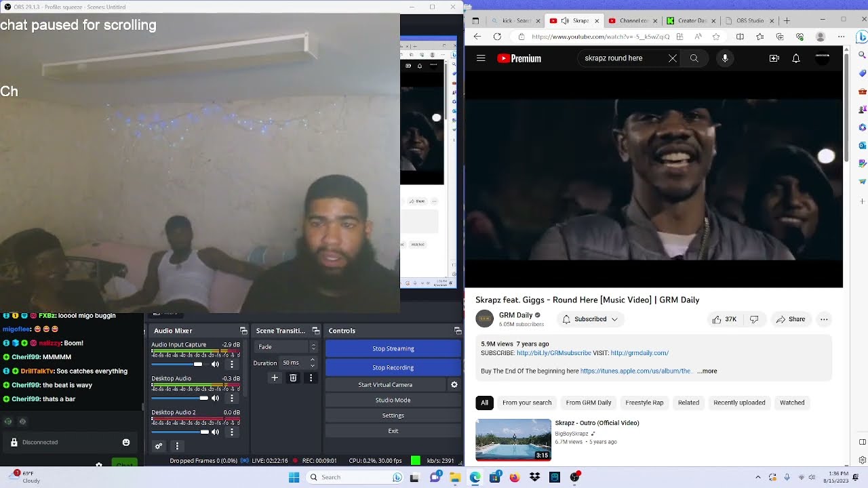The image size is (868, 488).
Task: Undock the Controls panel
Action: pos(458,331)
